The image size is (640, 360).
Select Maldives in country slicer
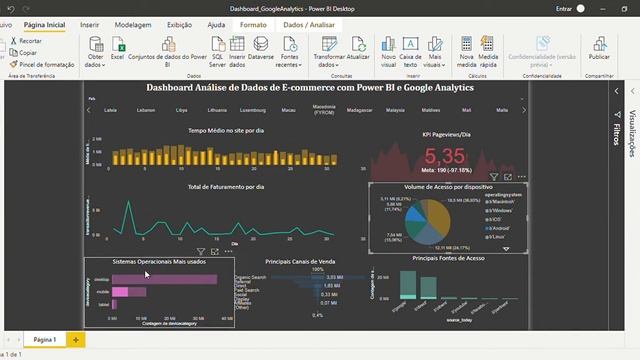point(431,110)
